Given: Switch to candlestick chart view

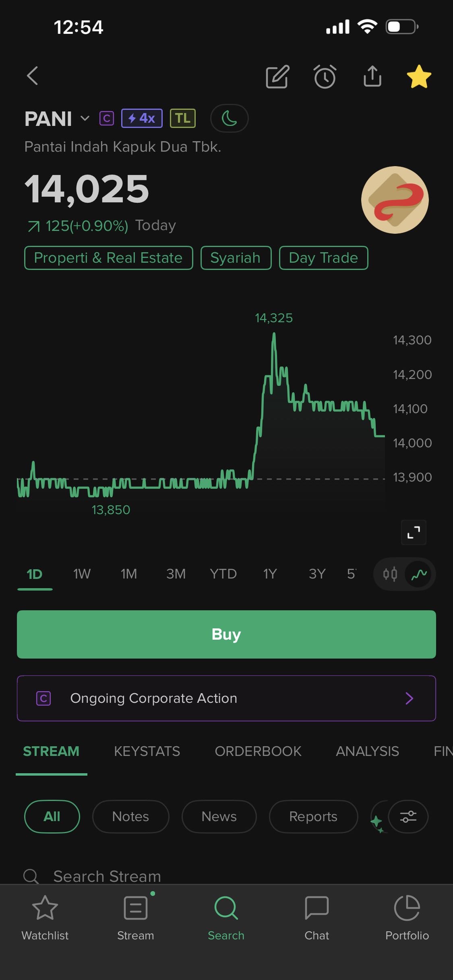Looking at the screenshot, I should click(390, 574).
